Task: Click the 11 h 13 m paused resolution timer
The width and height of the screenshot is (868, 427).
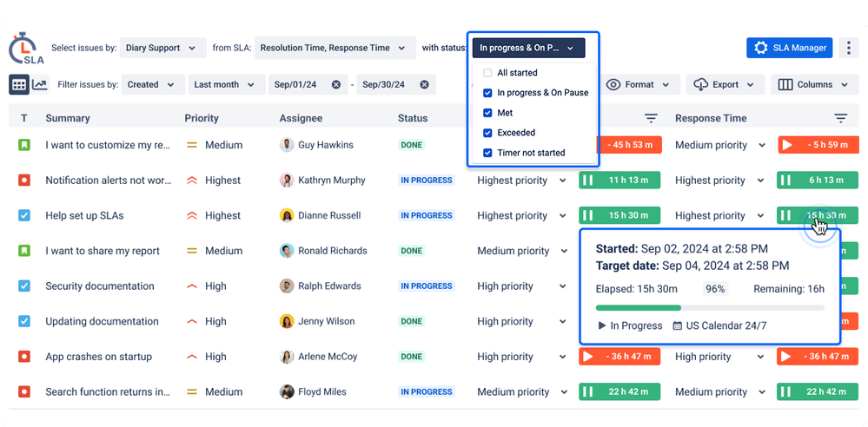Action: pyautogui.click(x=620, y=181)
